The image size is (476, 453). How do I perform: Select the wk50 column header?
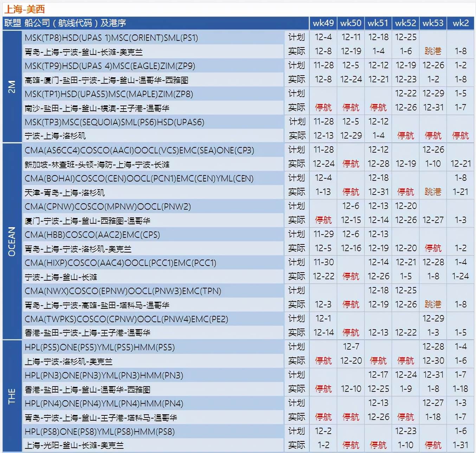pyautogui.click(x=350, y=23)
